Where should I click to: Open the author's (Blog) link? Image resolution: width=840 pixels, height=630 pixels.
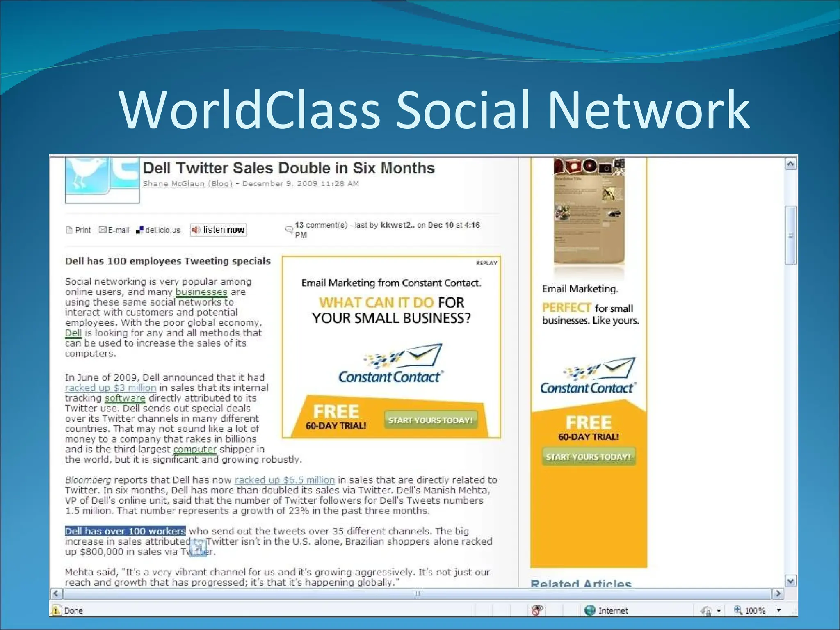[220, 184]
